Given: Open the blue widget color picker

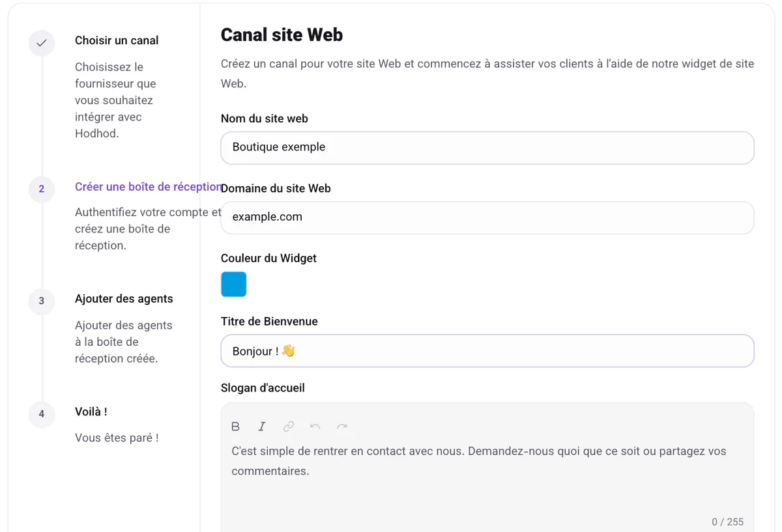Looking at the screenshot, I should tap(234, 285).
